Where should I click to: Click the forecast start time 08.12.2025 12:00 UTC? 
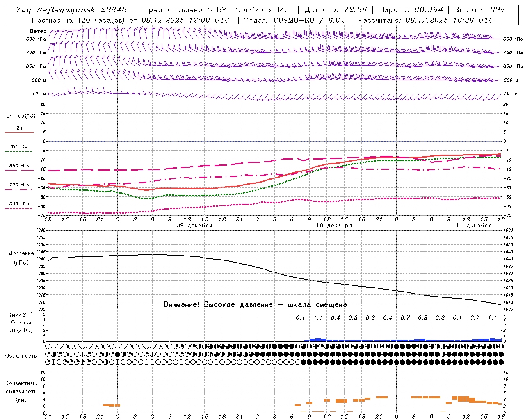pyautogui.click(x=185, y=20)
